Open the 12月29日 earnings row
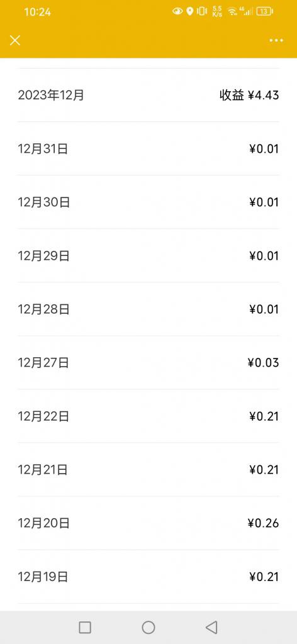Screen dimensions: 297x644 click(148, 255)
